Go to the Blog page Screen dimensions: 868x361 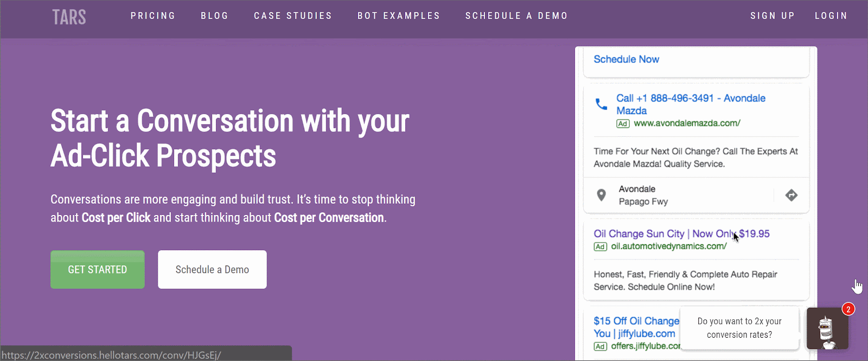pyautogui.click(x=215, y=16)
